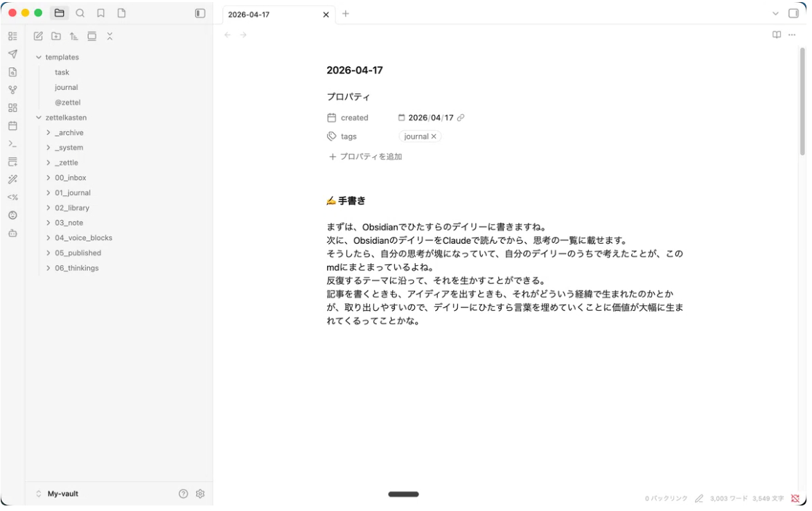Viewport: 812px width, 511px height.
Task: Click the note's vertical scrollbar
Action: tap(802, 102)
